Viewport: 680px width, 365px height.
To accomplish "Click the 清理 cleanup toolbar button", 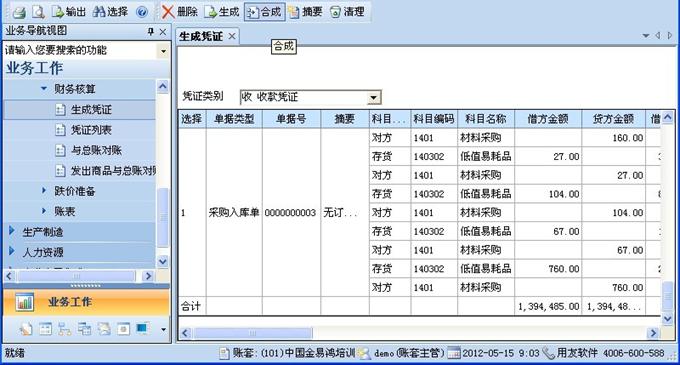I will [347, 12].
